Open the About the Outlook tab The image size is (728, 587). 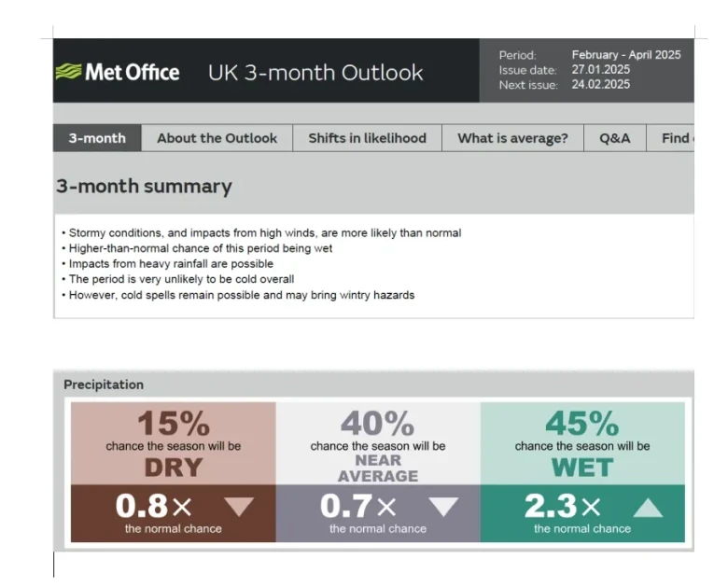click(217, 138)
